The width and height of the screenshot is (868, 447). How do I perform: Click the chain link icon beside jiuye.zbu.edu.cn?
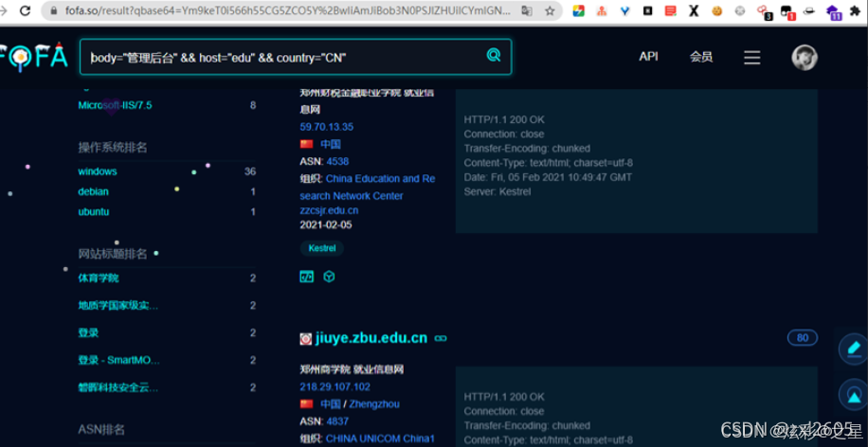(x=441, y=338)
